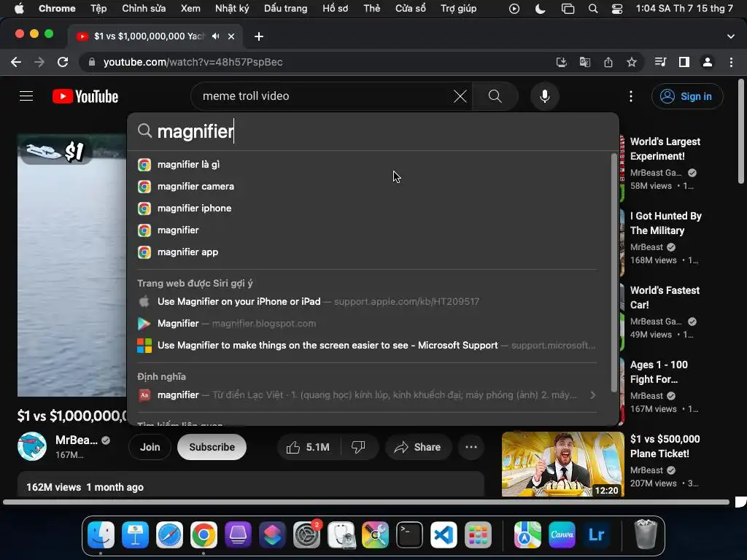Open a new Chrome tab
Screen dimensions: 747x560
click(259, 36)
